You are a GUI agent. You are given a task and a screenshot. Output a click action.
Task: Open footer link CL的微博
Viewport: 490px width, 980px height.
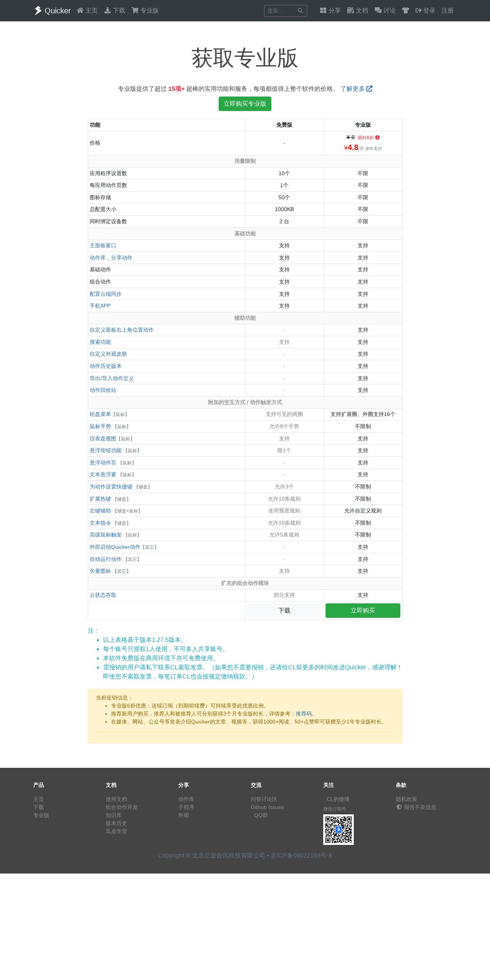tap(338, 799)
